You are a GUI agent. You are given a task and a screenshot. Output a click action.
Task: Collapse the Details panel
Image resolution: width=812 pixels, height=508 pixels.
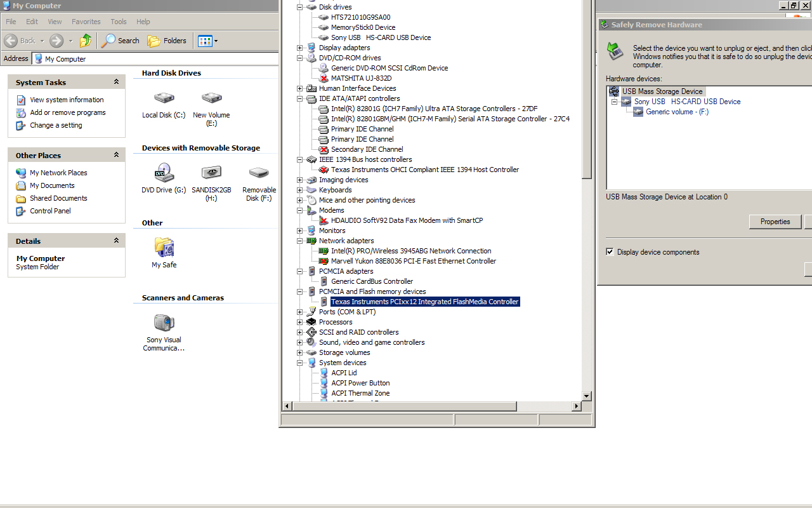click(x=116, y=241)
